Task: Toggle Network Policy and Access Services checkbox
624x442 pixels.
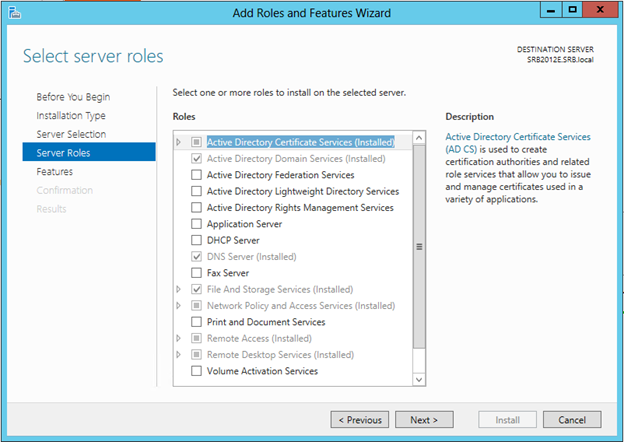Action: tap(196, 305)
